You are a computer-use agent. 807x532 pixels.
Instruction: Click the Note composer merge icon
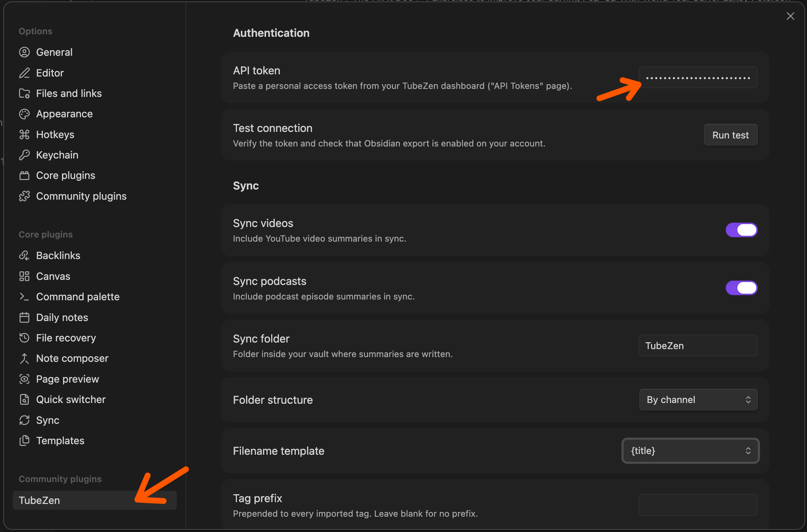[x=24, y=359]
